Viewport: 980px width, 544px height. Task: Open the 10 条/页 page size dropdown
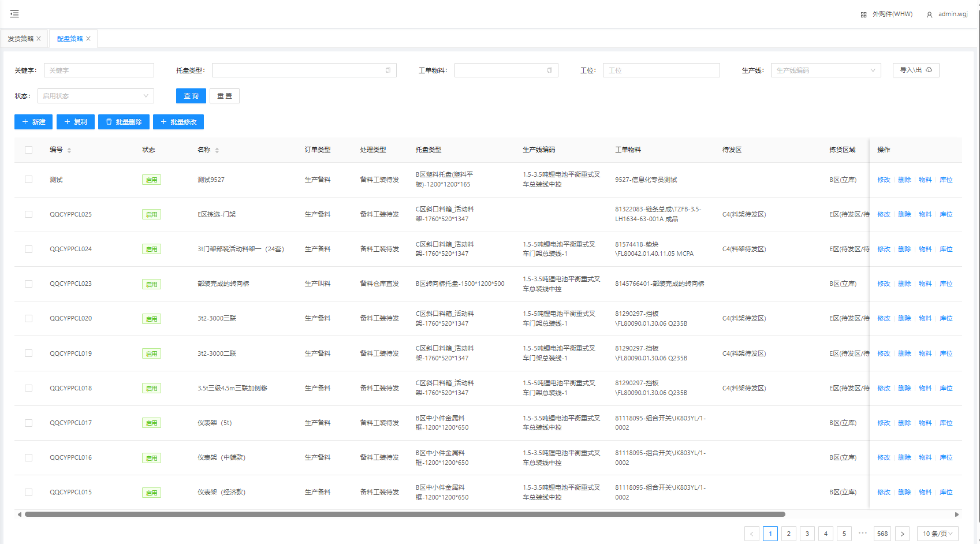tap(938, 534)
